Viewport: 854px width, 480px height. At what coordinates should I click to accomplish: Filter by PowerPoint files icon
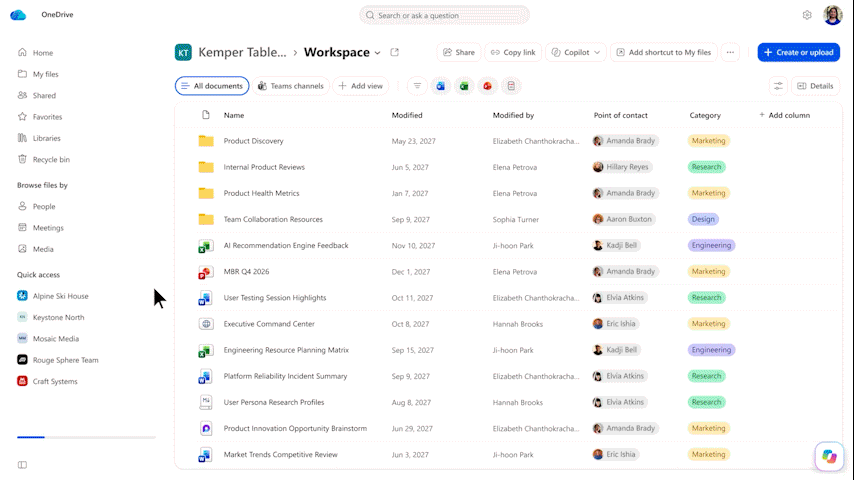point(487,86)
